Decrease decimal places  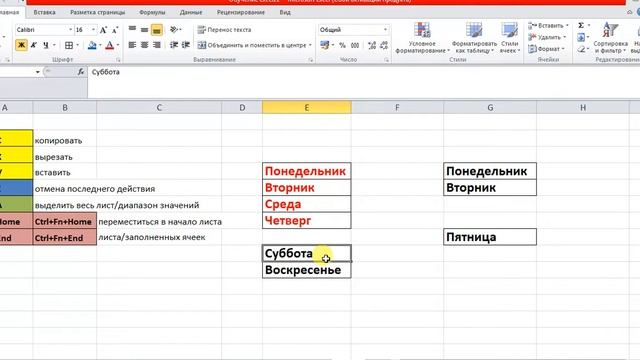[384, 45]
